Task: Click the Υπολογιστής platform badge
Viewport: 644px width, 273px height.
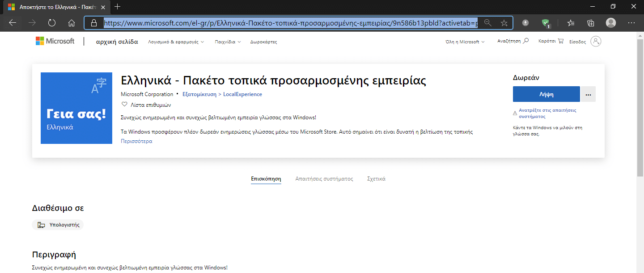Action: 58,225
